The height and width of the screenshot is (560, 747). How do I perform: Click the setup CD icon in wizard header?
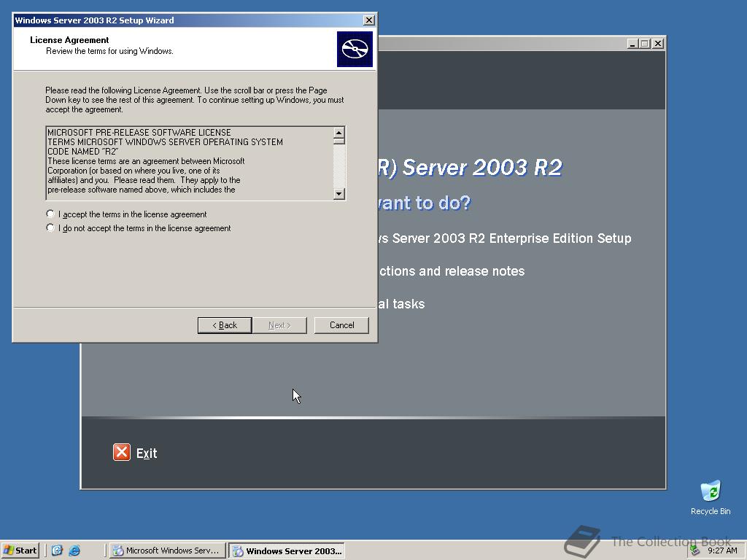tap(355, 49)
